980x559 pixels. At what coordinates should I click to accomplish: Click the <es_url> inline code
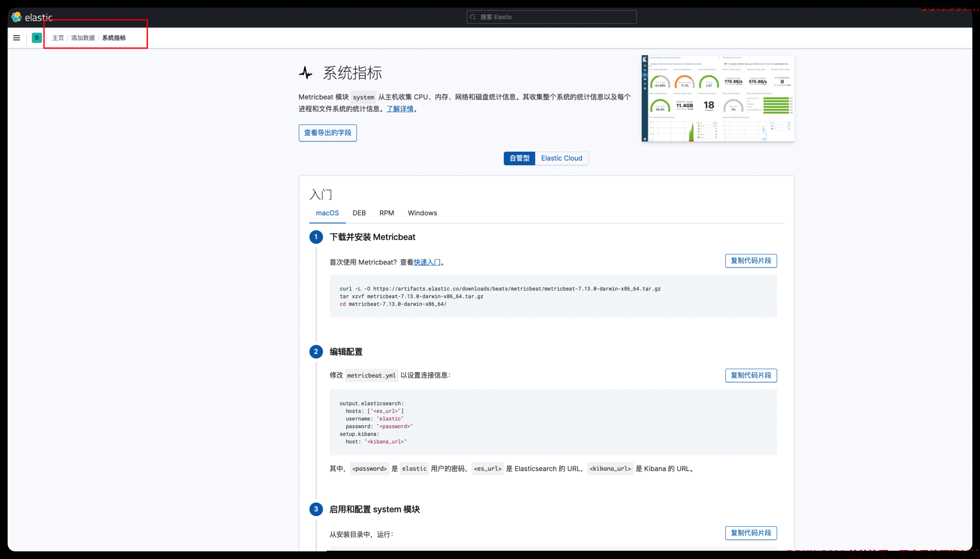point(487,469)
